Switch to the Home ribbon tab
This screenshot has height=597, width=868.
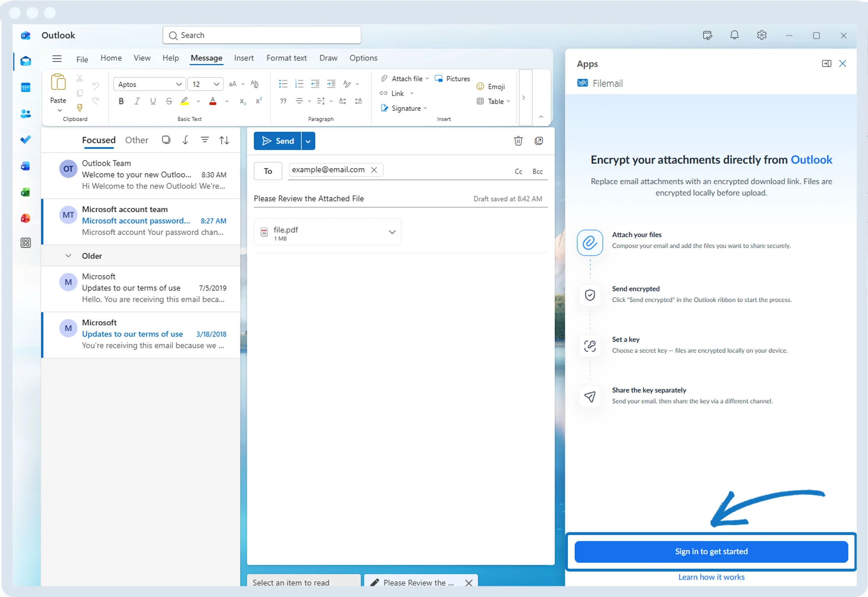click(111, 58)
